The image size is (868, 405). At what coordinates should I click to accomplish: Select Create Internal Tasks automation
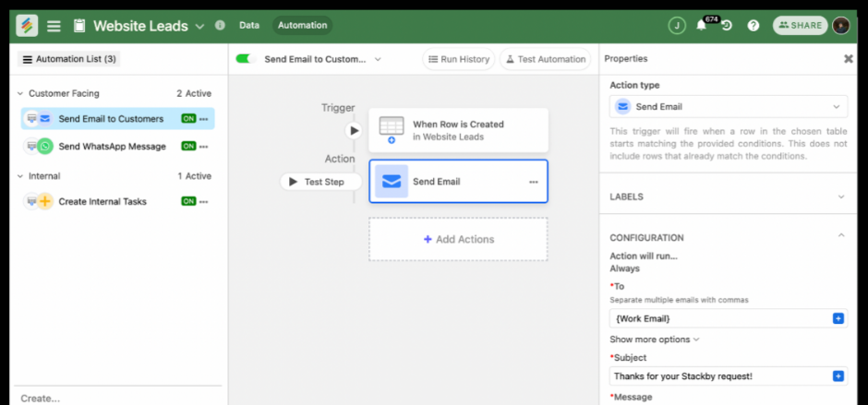tap(118, 201)
